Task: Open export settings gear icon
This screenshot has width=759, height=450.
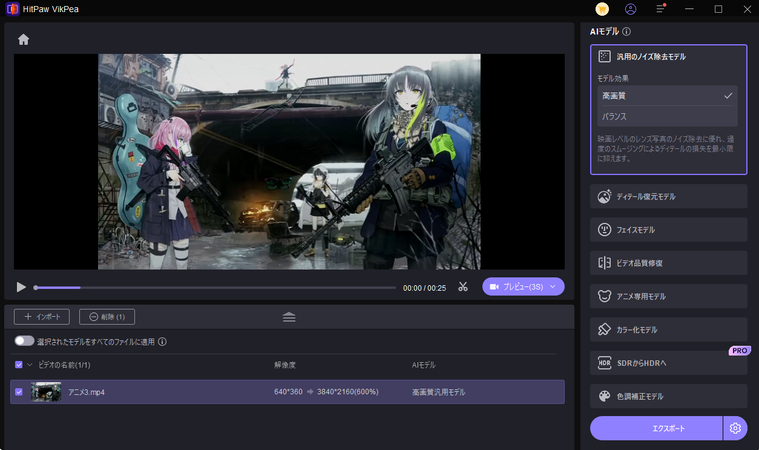Action: coord(735,428)
